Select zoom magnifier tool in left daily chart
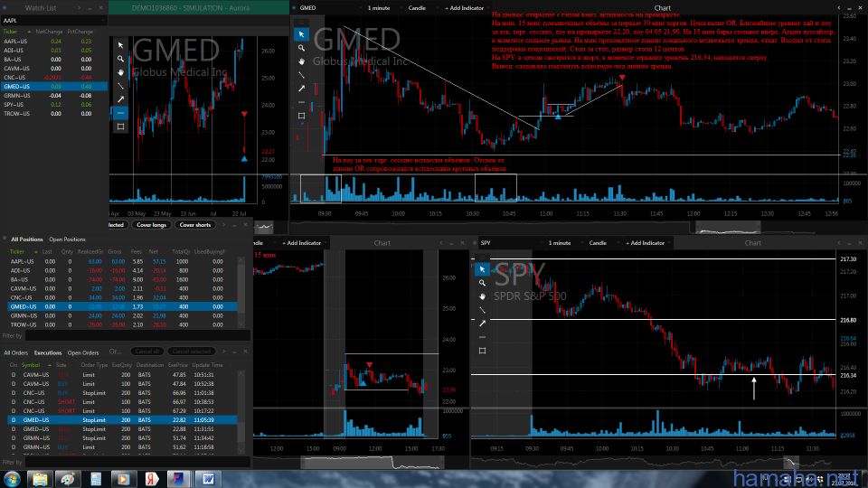The image size is (868, 488). [120, 59]
